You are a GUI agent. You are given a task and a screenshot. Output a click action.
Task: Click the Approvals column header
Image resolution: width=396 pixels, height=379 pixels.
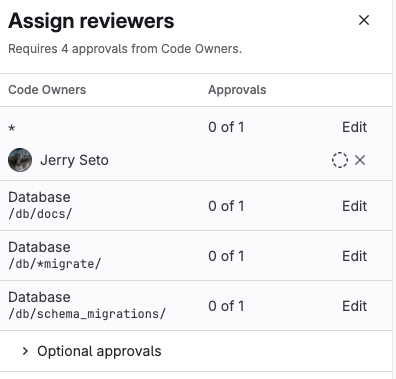click(237, 90)
